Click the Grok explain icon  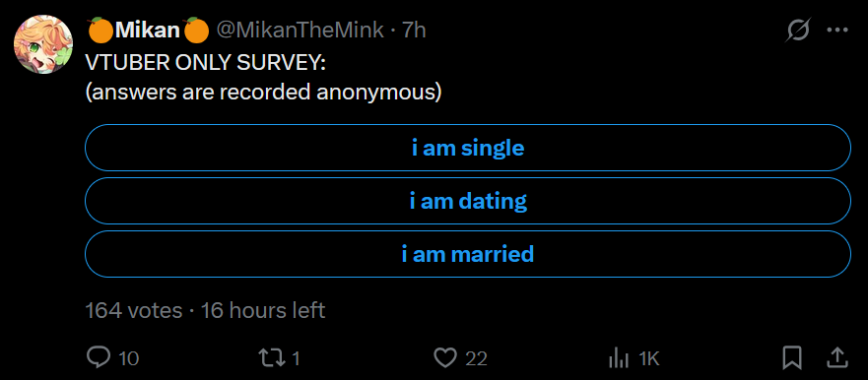coord(799,31)
